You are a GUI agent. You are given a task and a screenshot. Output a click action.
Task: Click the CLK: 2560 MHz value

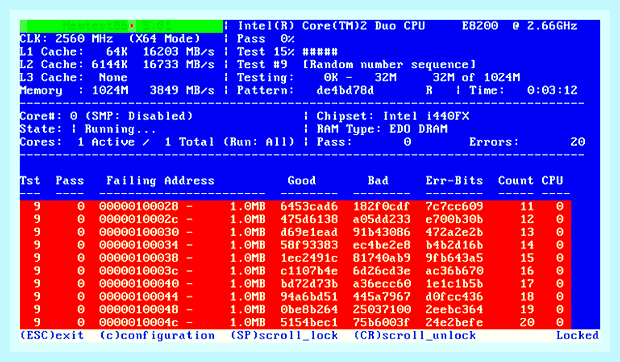click(66, 39)
